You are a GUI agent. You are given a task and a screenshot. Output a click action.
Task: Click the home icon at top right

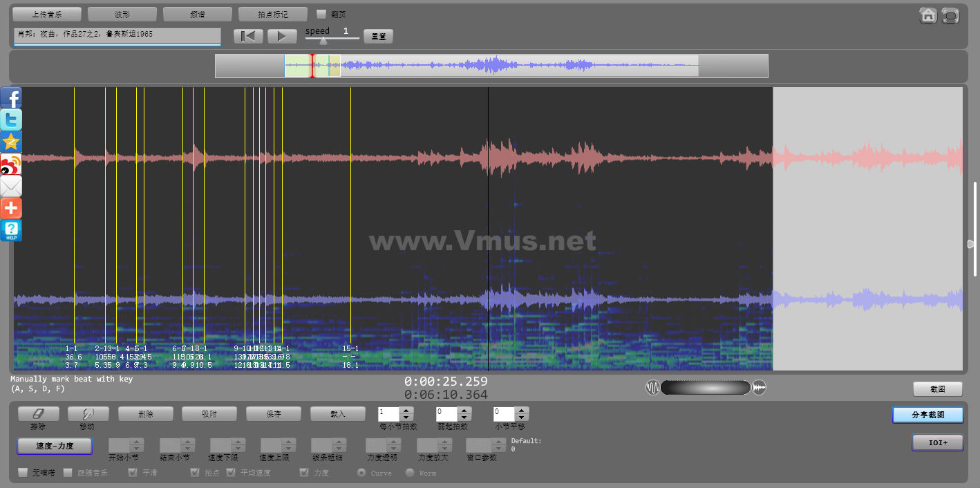(928, 15)
